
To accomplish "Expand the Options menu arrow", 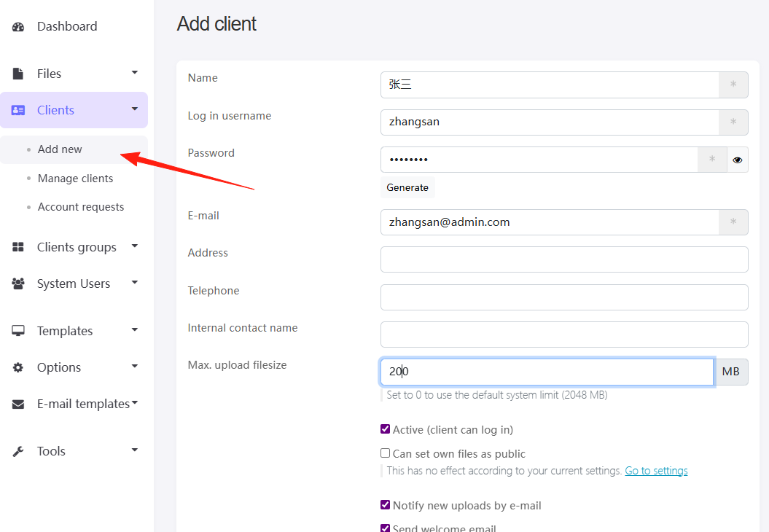I will click(134, 366).
